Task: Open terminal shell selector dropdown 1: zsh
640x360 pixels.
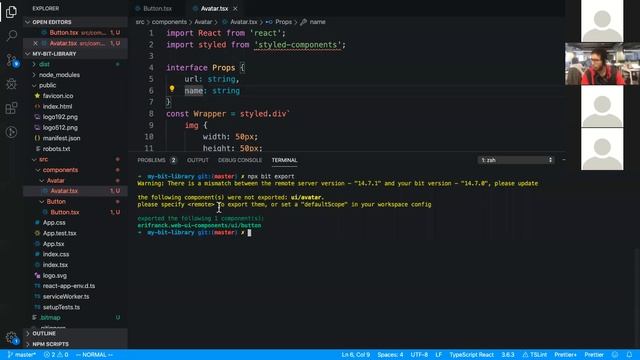Action: (x=516, y=160)
